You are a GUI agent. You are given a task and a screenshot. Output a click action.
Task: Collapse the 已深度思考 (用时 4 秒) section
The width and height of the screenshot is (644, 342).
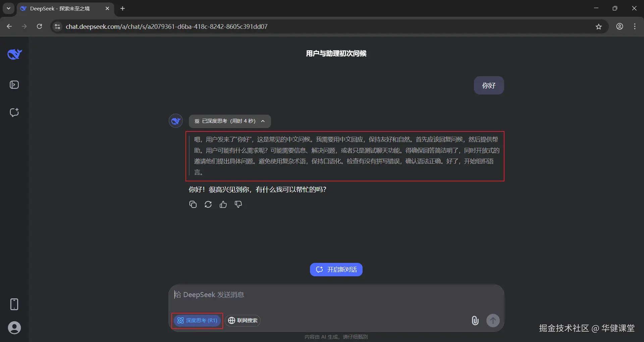[230, 121]
